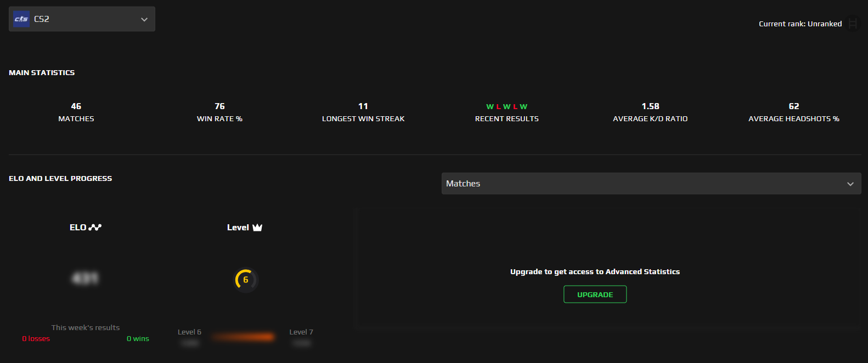868x363 pixels.
Task: Click the 'Level 6' progress label
Action: (189, 332)
